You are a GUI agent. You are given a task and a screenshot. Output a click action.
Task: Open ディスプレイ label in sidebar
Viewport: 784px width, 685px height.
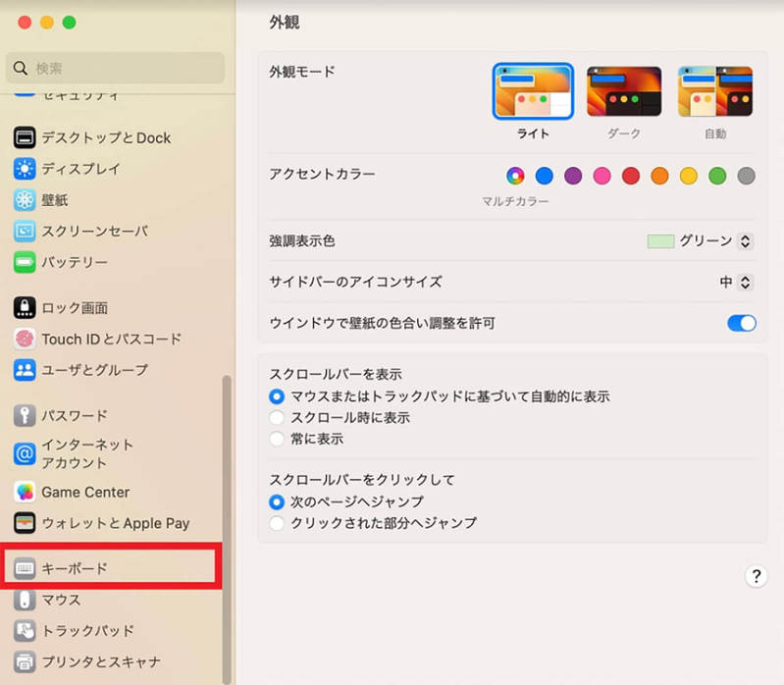(x=80, y=169)
